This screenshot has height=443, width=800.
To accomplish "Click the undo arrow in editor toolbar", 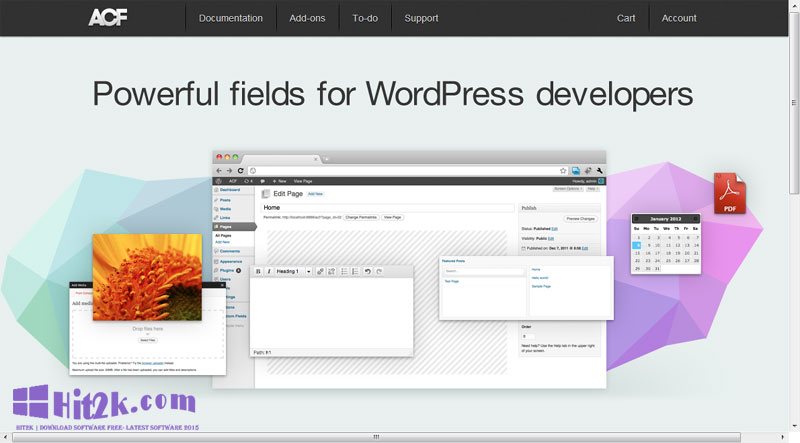I will coord(367,272).
